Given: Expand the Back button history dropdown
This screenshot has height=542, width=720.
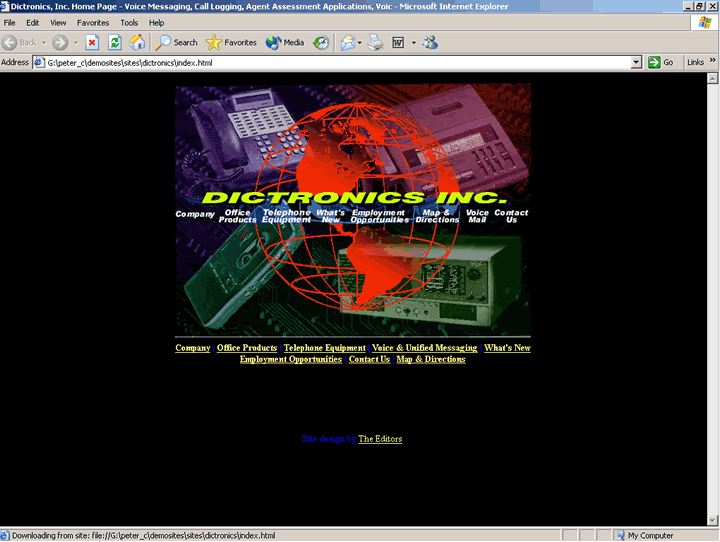Looking at the screenshot, I should 45,43.
